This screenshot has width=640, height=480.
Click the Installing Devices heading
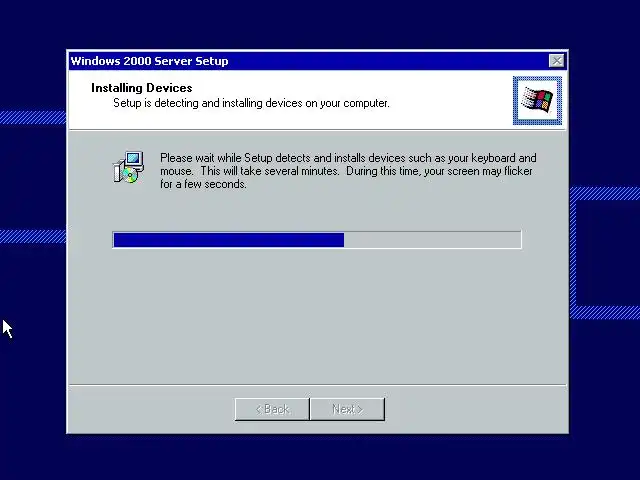142,88
